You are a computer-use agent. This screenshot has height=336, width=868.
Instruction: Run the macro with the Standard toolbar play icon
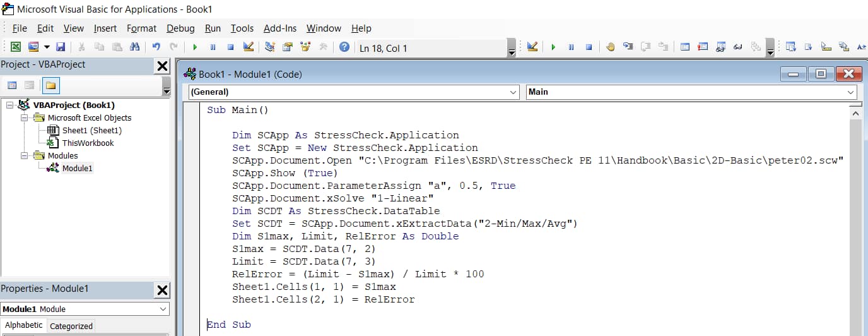(195, 47)
